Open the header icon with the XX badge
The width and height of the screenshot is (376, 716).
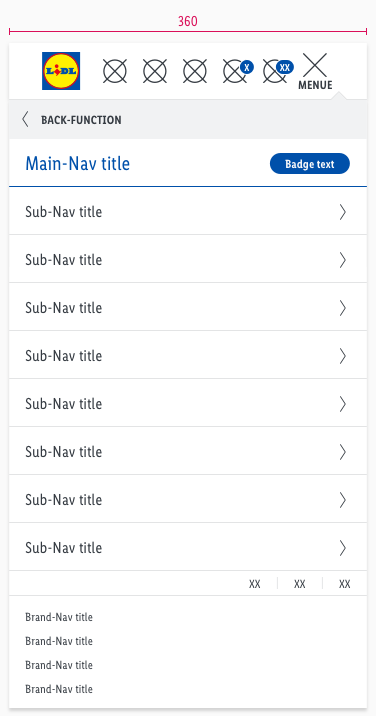(278, 71)
